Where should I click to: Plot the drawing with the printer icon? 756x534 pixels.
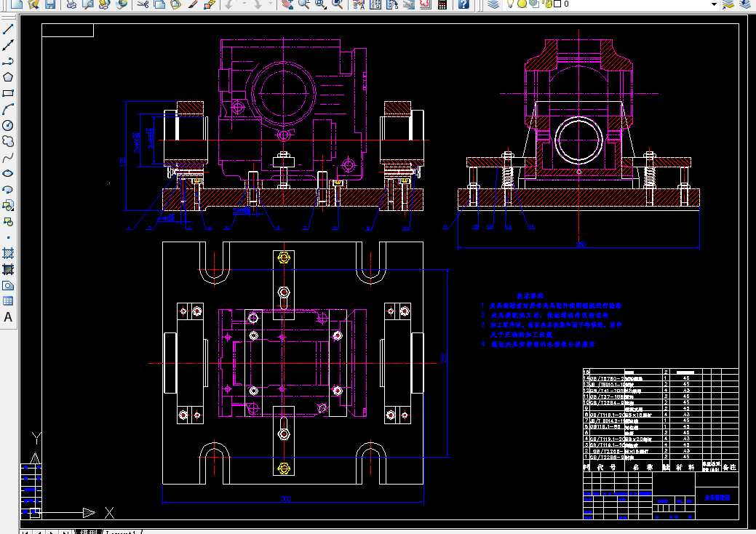[71, 4]
